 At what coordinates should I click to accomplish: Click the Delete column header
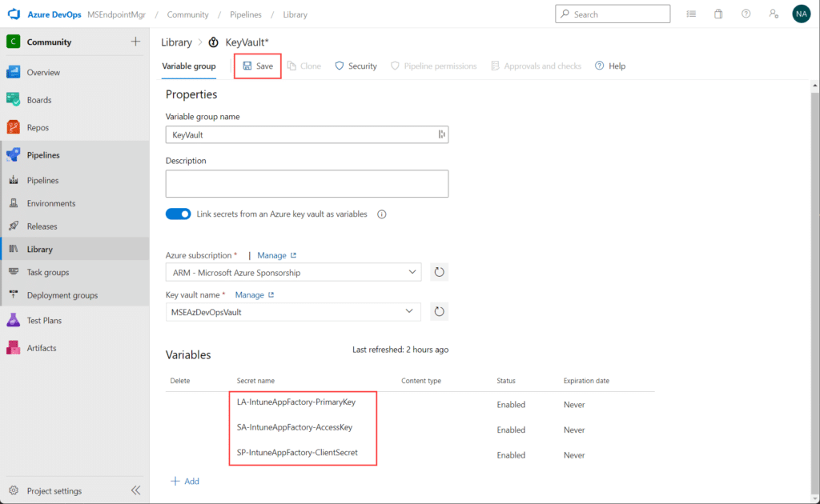(x=180, y=381)
